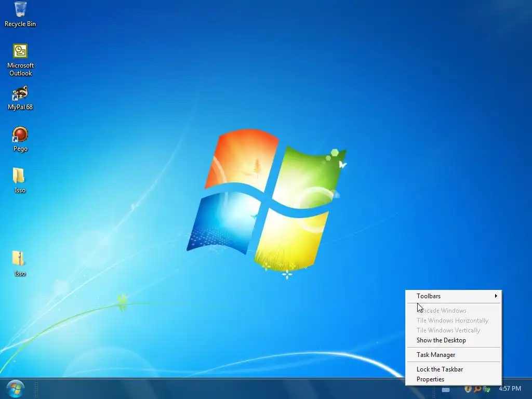Select the Recycle Bin desktop icon
The width and height of the screenshot is (532, 399).
click(x=20, y=14)
